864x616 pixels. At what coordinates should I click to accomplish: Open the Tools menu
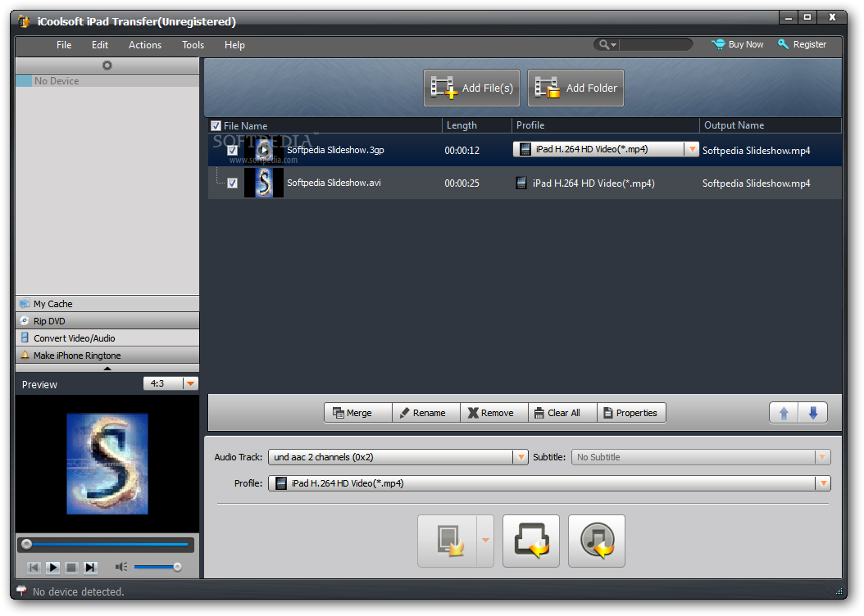click(x=193, y=45)
